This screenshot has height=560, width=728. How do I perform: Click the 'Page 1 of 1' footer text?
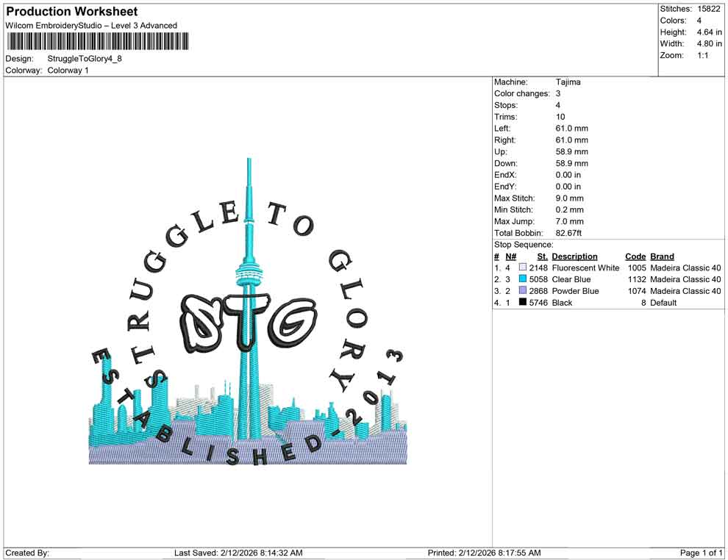tap(701, 553)
